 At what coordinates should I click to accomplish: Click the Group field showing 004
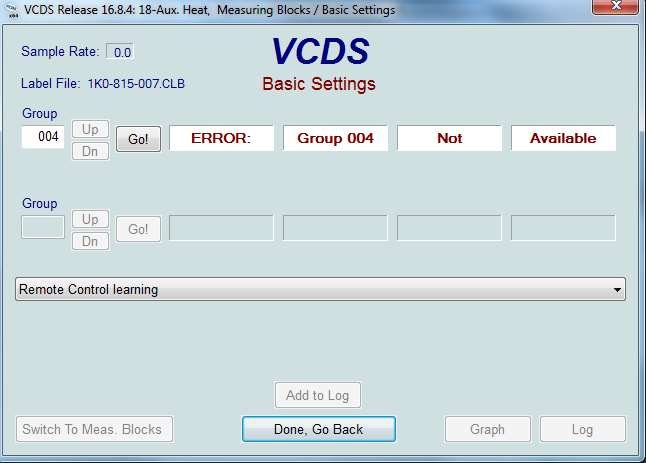tap(43, 138)
